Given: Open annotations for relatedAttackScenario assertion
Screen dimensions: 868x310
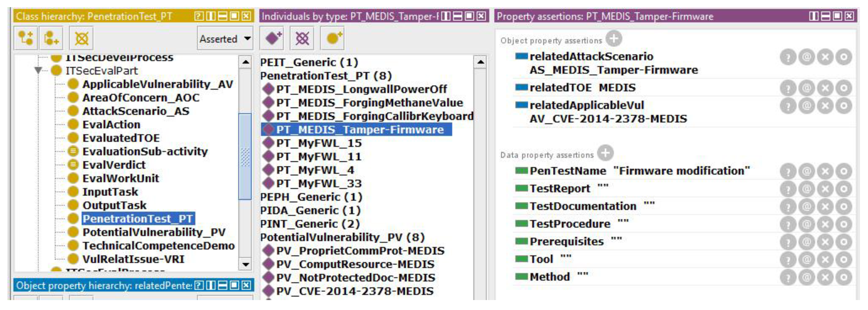Looking at the screenshot, I should pos(807,57).
